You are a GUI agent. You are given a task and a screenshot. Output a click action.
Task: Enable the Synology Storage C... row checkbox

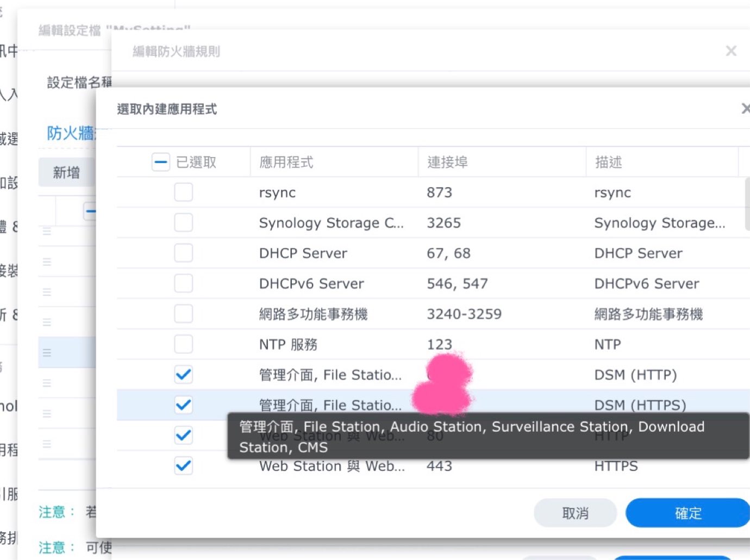tap(184, 222)
